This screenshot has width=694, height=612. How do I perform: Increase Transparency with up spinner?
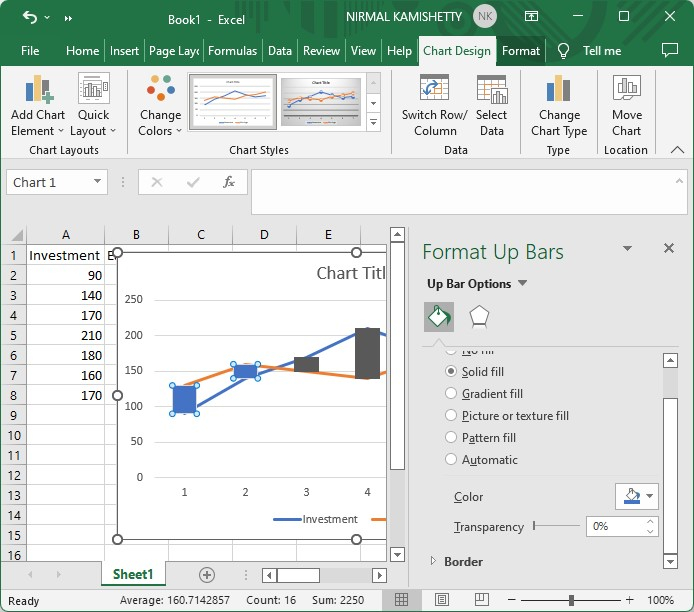pyautogui.click(x=650, y=522)
